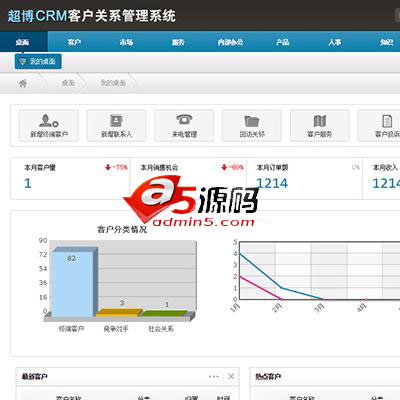Click the -60% decline indicator
Viewport: 400px width, 400px height.
point(233,167)
